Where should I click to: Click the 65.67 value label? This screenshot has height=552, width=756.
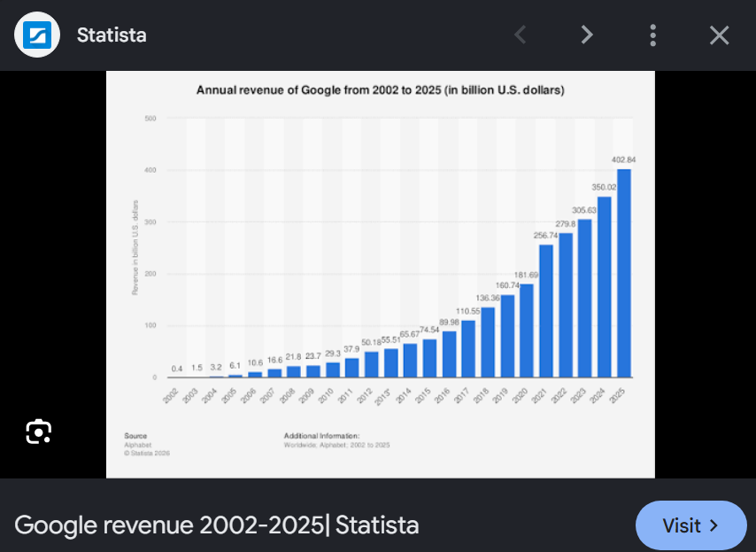point(410,334)
